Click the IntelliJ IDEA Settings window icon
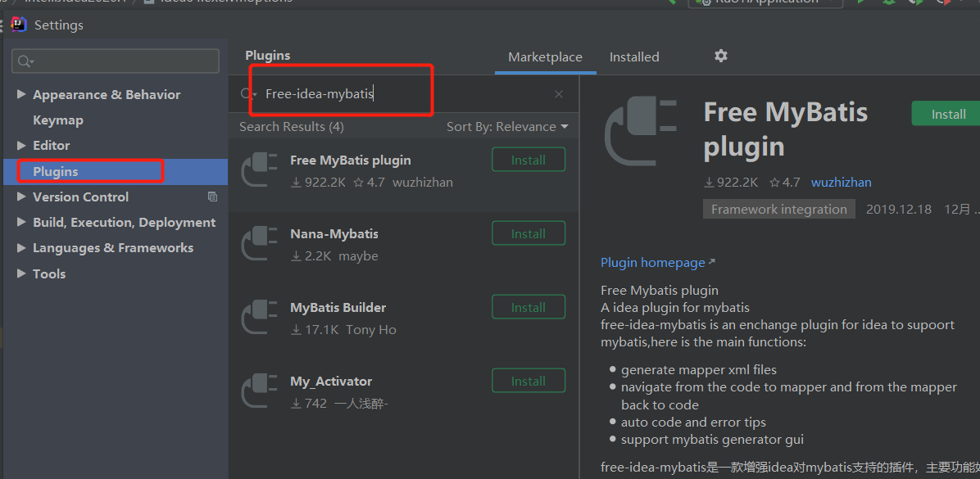This screenshot has height=479, width=980. [19, 25]
